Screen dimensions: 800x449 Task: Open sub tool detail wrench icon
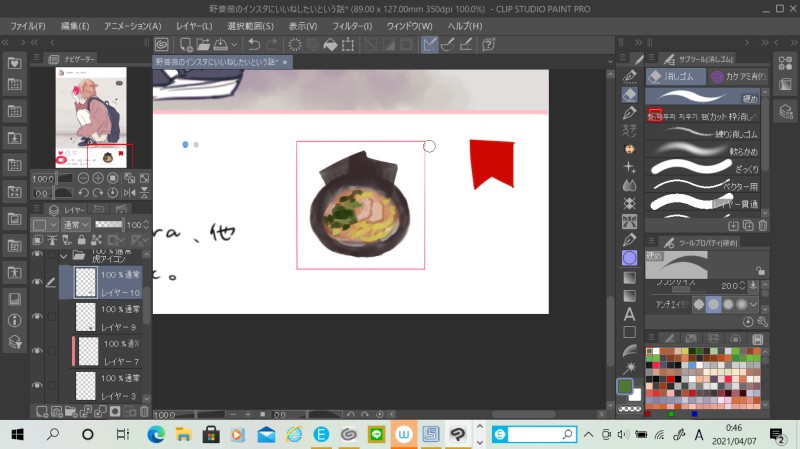coord(762,322)
